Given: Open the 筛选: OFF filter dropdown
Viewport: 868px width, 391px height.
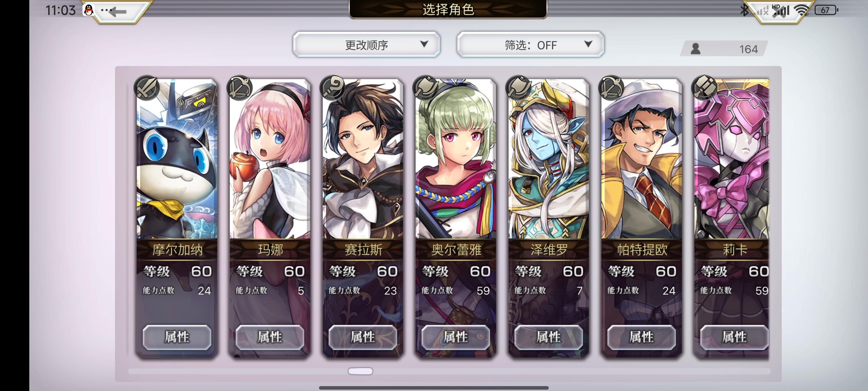Looking at the screenshot, I should (530, 44).
